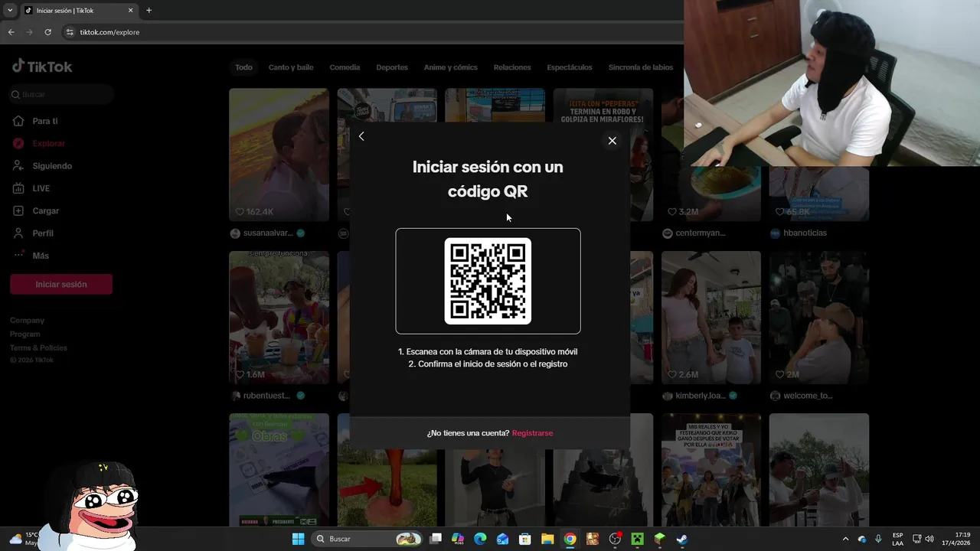This screenshot has height=551, width=980.
Task: Open the ESP LAA language switcher
Action: [897, 539]
